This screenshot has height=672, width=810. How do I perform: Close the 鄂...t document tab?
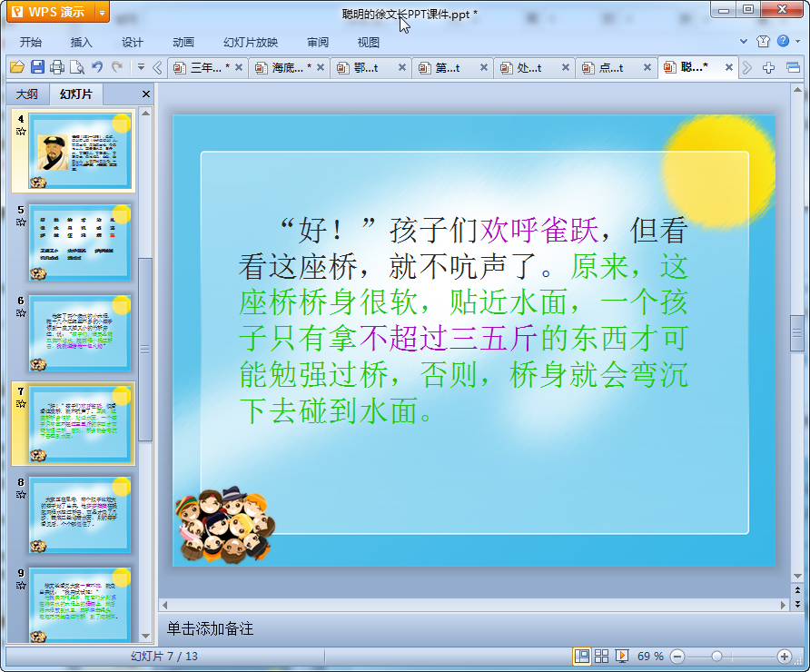click(x=402, y=67)
